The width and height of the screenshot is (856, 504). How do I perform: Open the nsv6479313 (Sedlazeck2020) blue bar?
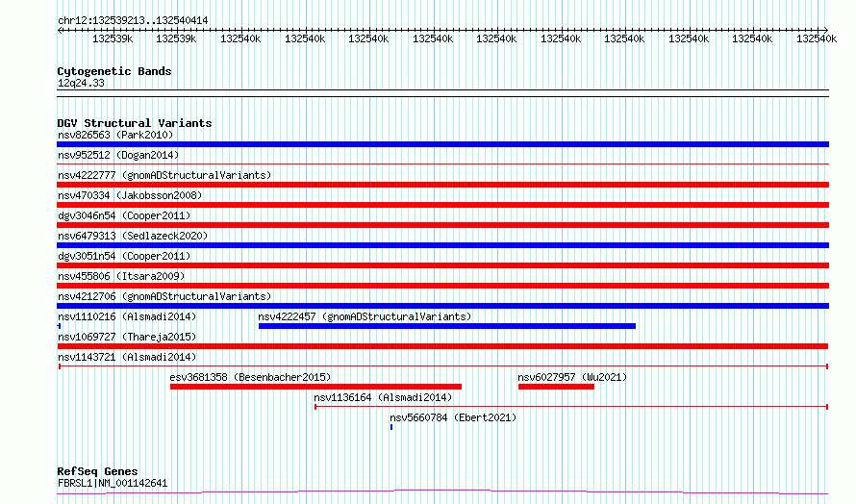[x=442, y=245]
